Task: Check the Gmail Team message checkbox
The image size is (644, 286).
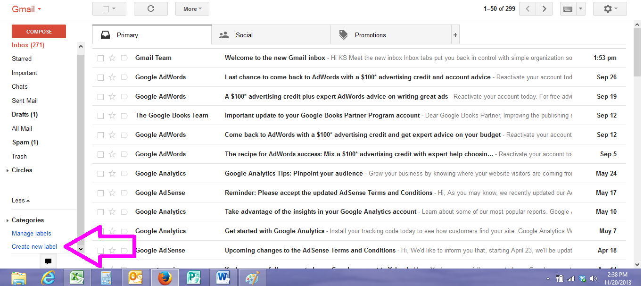Action: click(x=100, y=58)
